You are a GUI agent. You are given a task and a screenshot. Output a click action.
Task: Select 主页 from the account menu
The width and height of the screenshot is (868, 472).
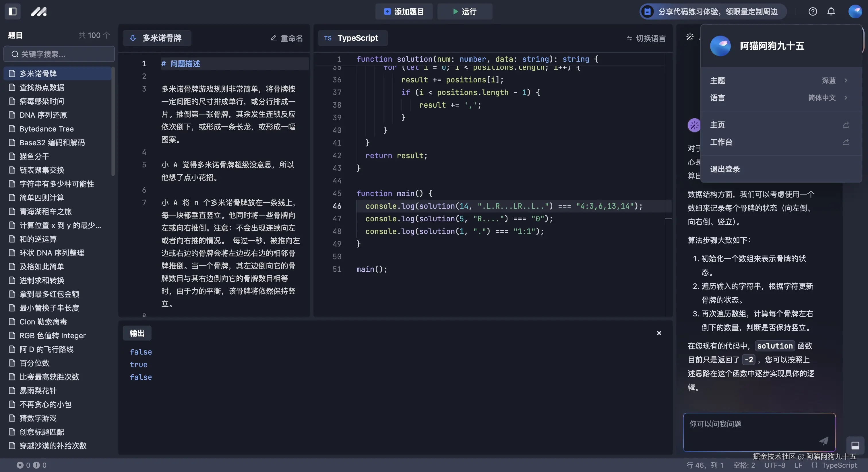click(x=717, y=125)
